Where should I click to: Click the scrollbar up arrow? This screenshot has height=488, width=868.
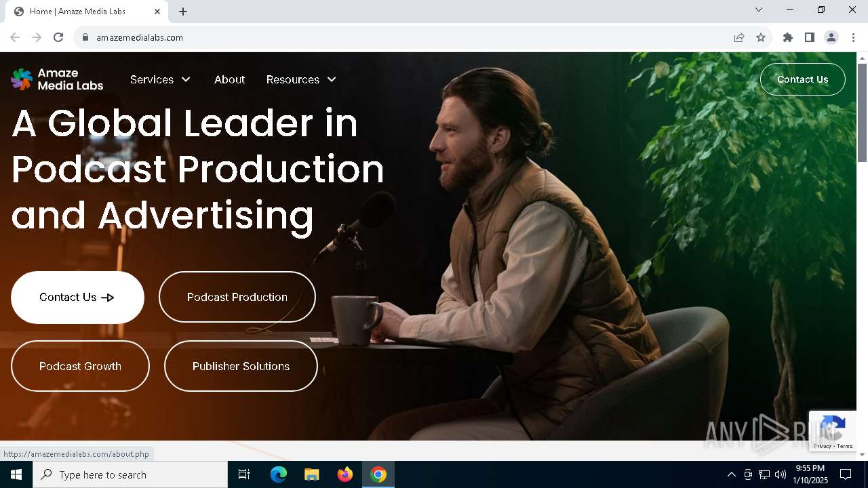[x=862, y=58]
